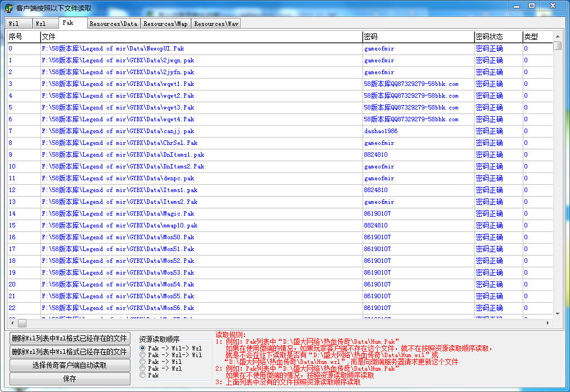Click 选择传奇客户端自动读取 button

point(70,365)
